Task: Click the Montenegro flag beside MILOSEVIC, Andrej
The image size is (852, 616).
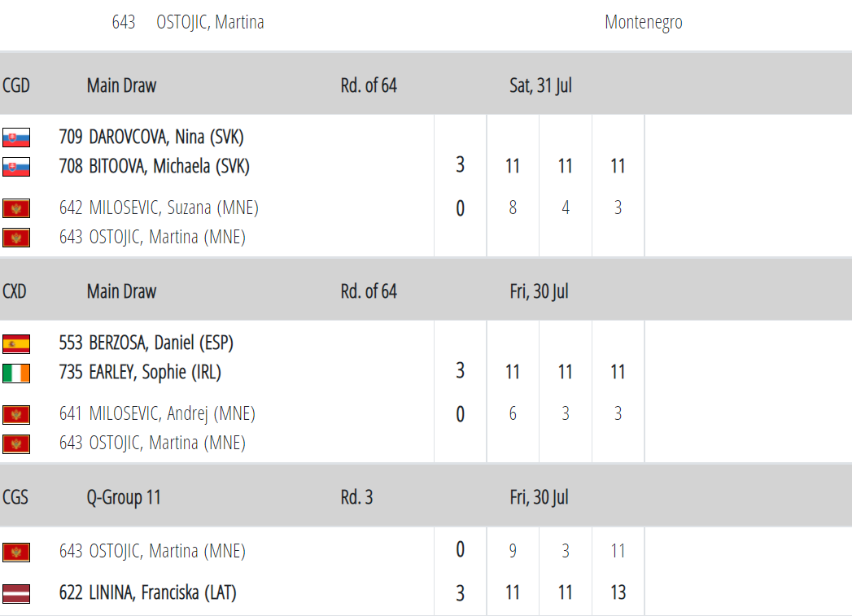Action: pyautogui.click(x=16, y=414)
